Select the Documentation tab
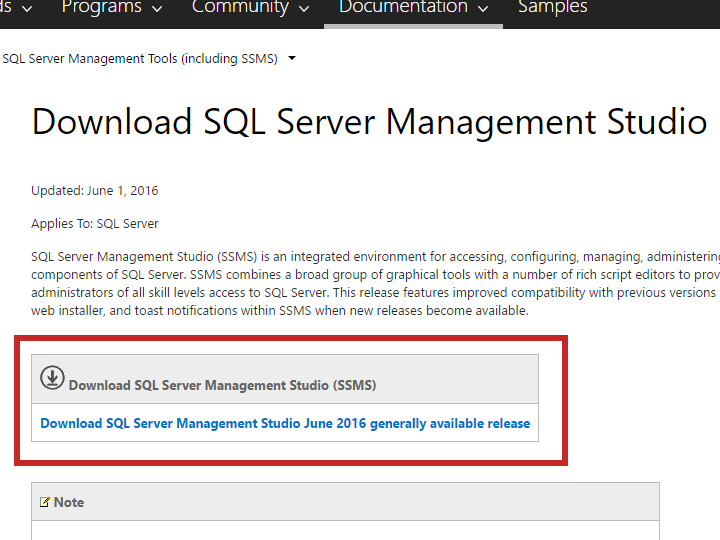 click(x=403, y=8)
